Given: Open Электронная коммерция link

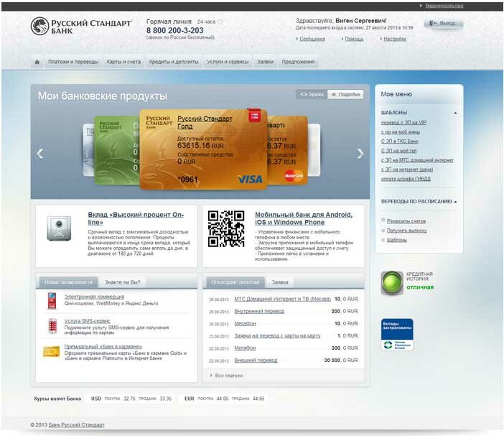Looking at the screenshot, I should point(94,297).
